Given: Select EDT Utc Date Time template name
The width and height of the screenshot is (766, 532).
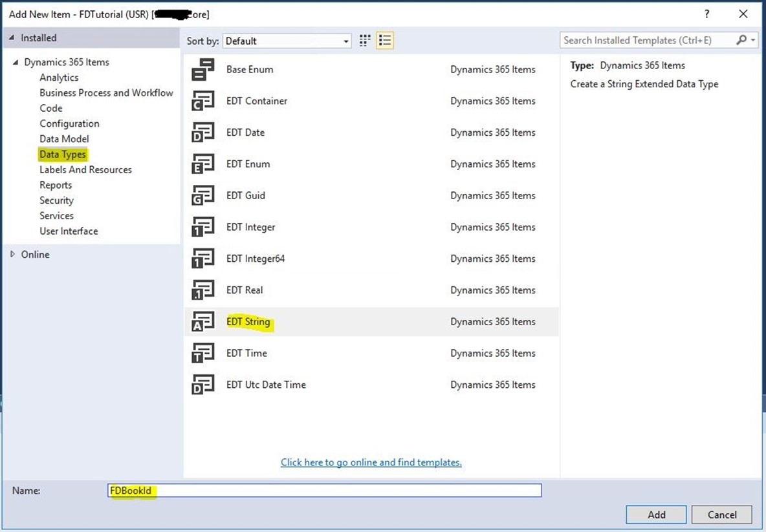Looking at the screenshot, I should coord(266,385).
